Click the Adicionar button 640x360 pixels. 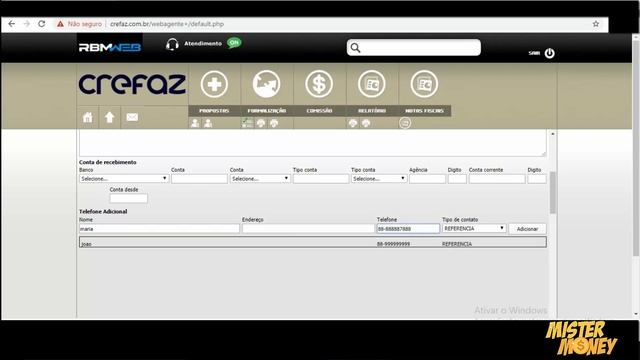pyautogui.click(x=527, y=229)
